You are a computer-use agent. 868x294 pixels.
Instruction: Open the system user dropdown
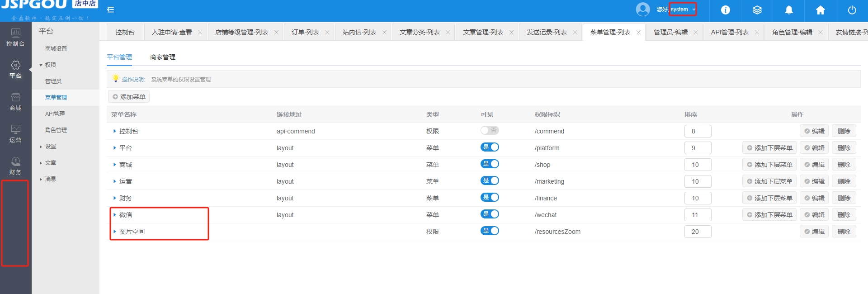point(683,9)
